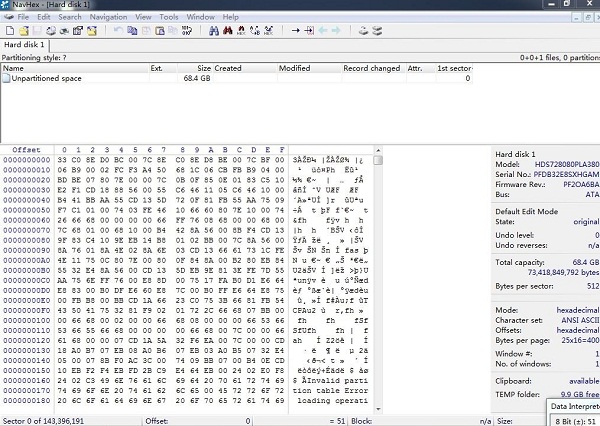Click the blue binoculars Find text icon

[214, 30]
